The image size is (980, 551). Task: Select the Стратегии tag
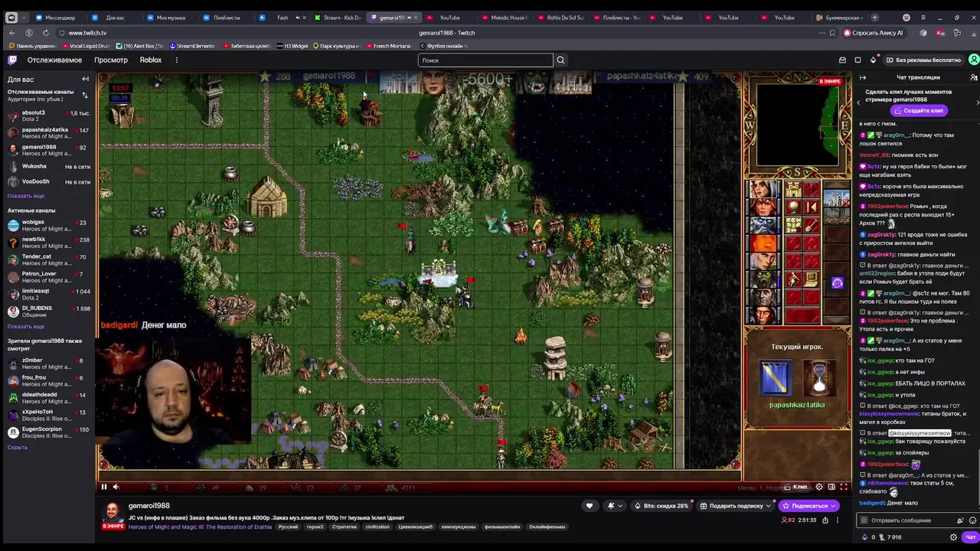point(345,527)
